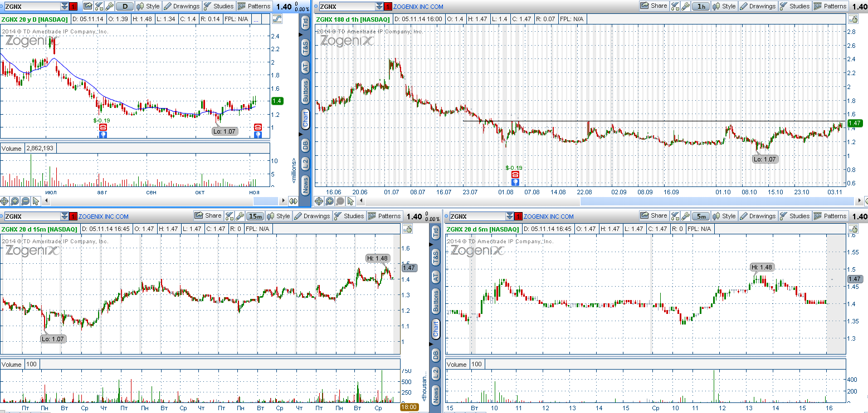Image resolution: width=868 pixels, height=413 pixels.
Task: Open the 5m timeframe selector
Action: (x=701, y=215)
